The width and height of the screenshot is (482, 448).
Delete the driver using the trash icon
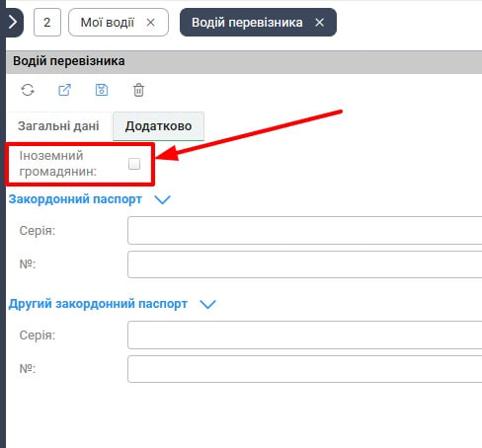[138, 90]
